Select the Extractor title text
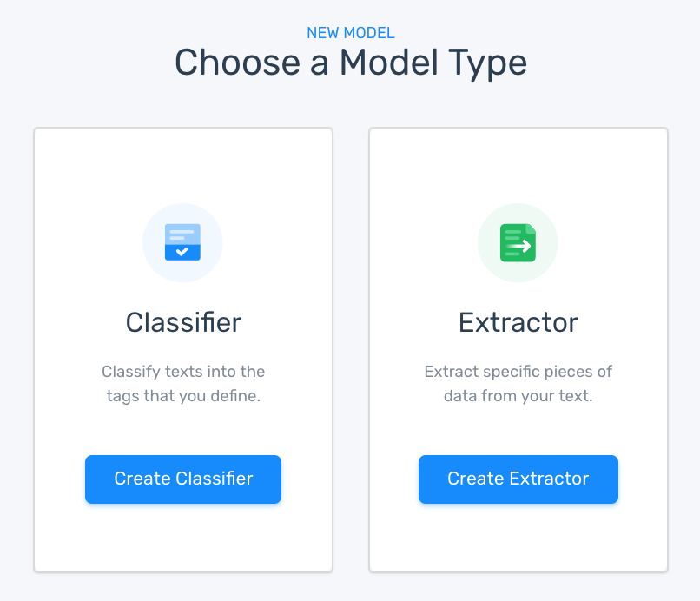 [518, 323]
